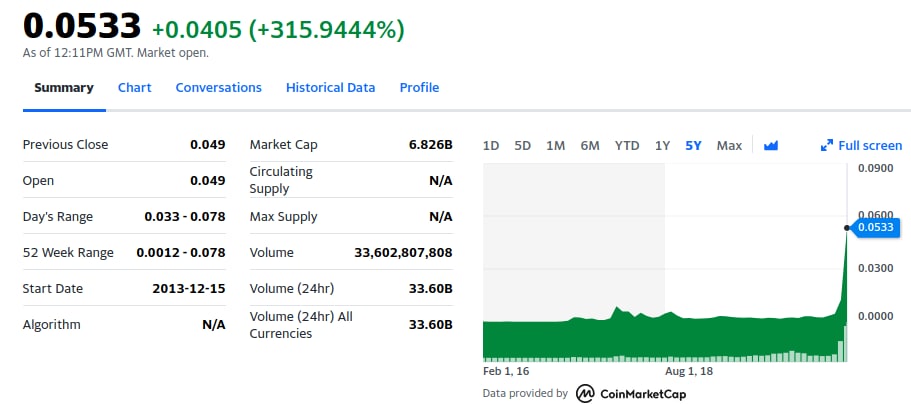Image resolution: width=911 pixels, height=404 pixels.
Task: Choose the 1Y chart range
Action: (662, 145)
